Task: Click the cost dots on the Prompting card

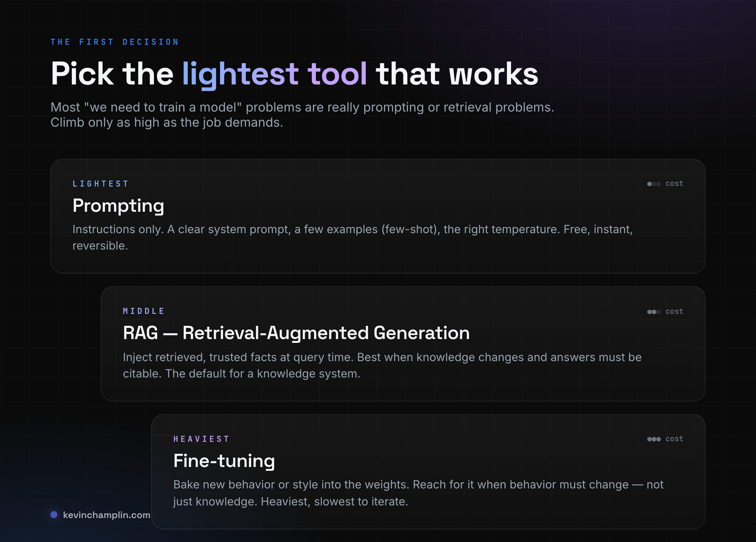Action: tap(654, 184)
